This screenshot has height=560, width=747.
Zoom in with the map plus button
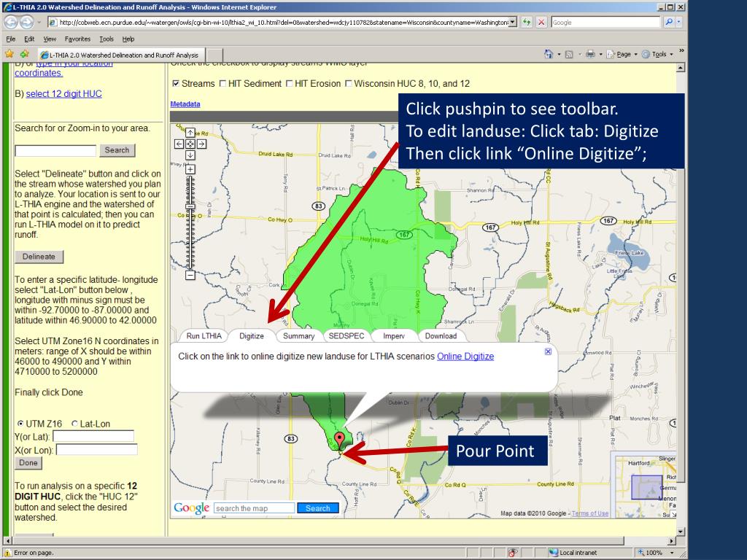[190, 169]
